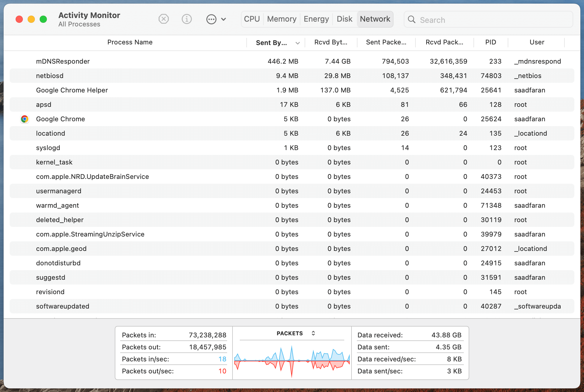Click the _softwareupda user cell
This screenshot has height=392, width=584.
tap(537, 306)
